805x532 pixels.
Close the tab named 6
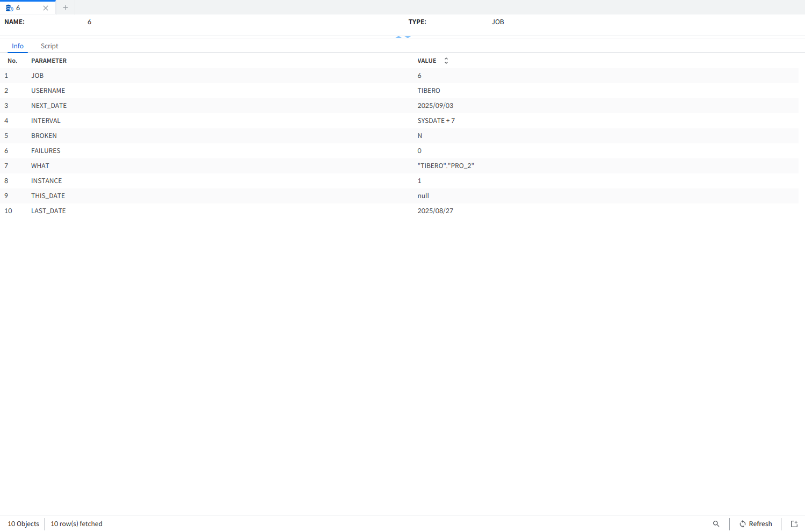point(46,8)
